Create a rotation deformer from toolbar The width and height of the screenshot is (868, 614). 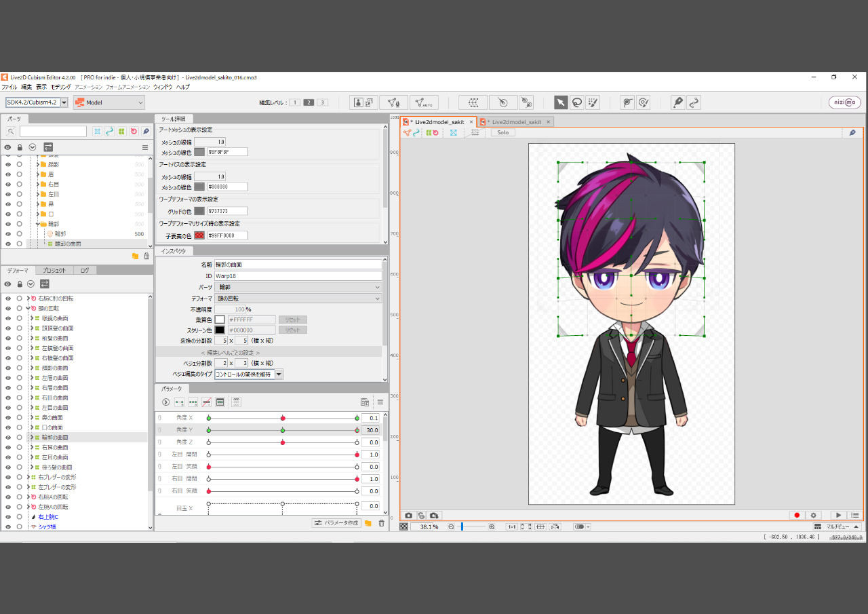(503, 102)
